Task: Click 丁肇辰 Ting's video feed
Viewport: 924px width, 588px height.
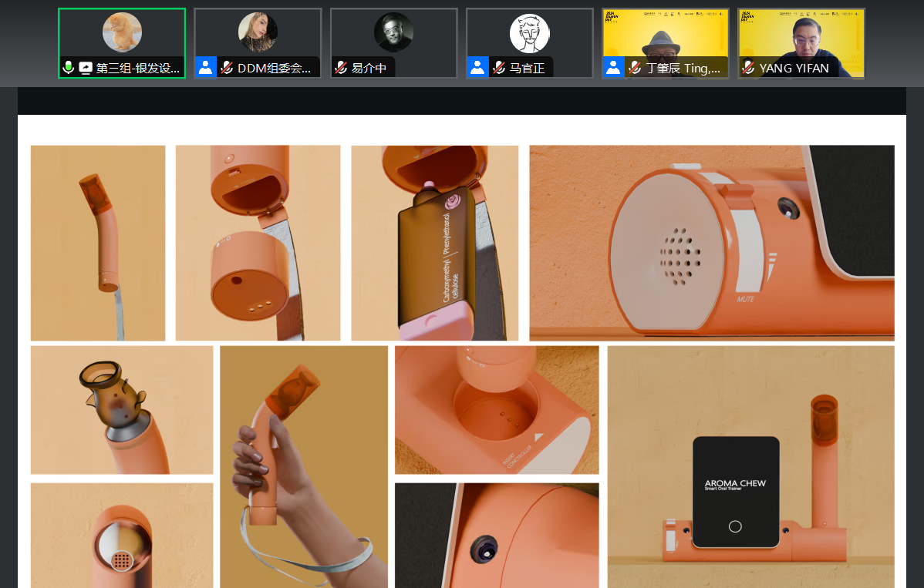Action: (665, 35)
